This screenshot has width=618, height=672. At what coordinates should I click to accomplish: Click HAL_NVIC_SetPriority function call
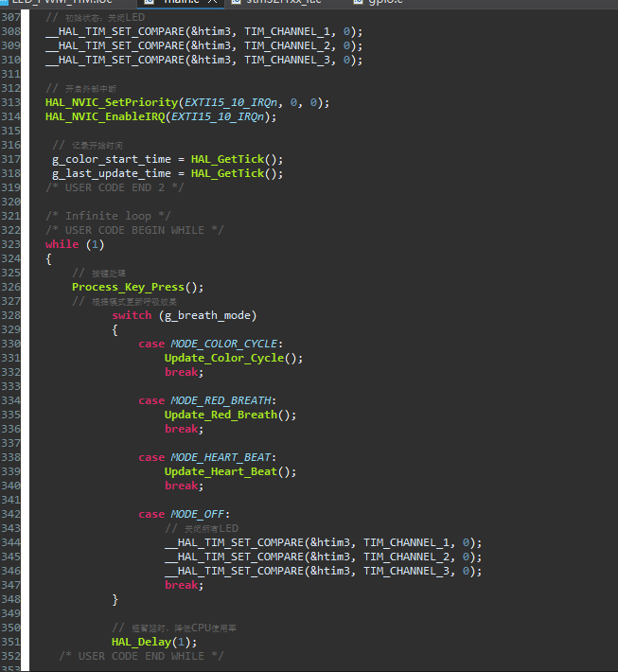(112, 102)
